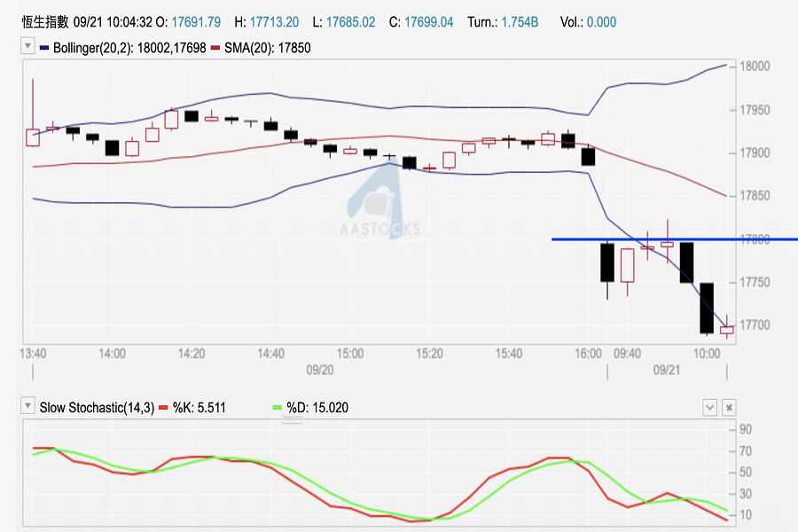This screenshot has height=532, width=798.
Task: Select the SMA(20): 17850 legend label
Action: (x=267, y=48)
